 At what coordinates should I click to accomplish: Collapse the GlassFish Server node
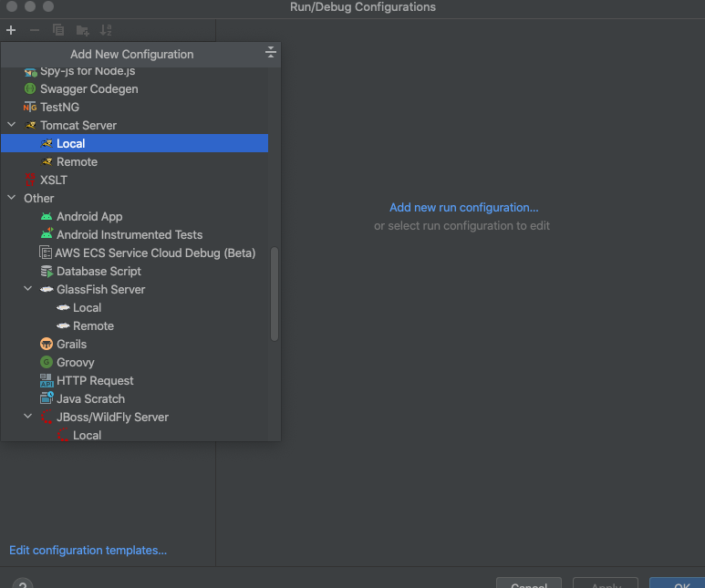tap(28, 289)
